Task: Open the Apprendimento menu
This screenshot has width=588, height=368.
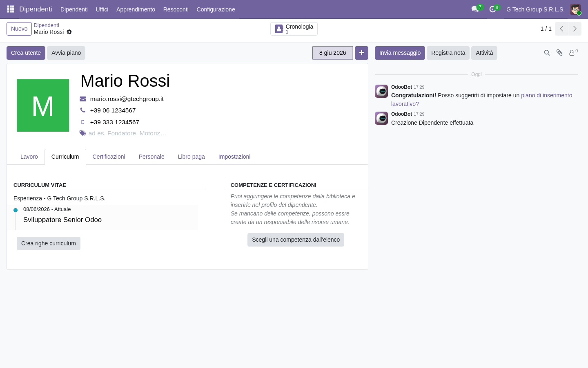Action: click(x=136, y=9)
